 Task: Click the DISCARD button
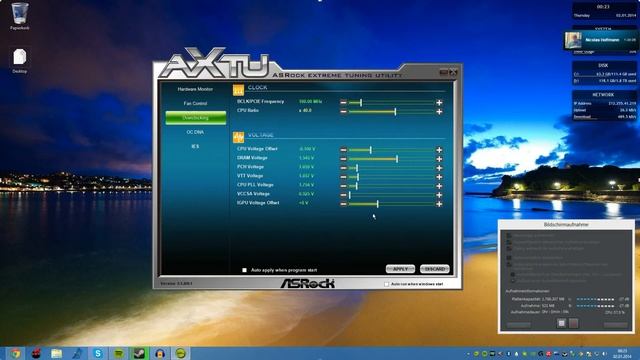(x=435, y=269)
